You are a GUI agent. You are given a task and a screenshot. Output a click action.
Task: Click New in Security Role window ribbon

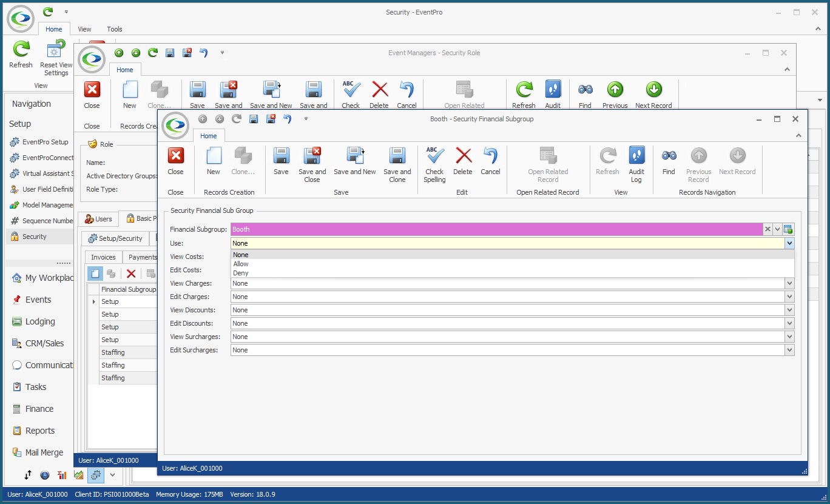pos(130,95)
